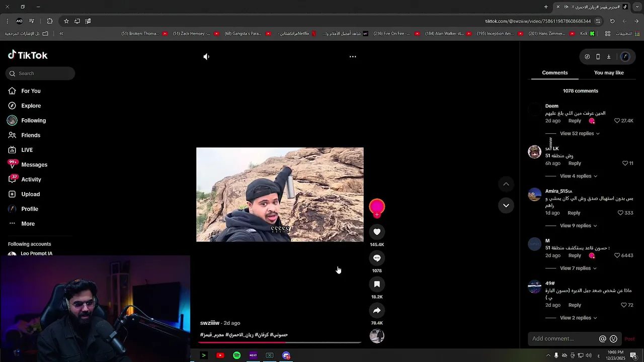The width and height of the screenshot is (644, 362).
Task: Open the profile avatar in top right
Action: (625, 57)
